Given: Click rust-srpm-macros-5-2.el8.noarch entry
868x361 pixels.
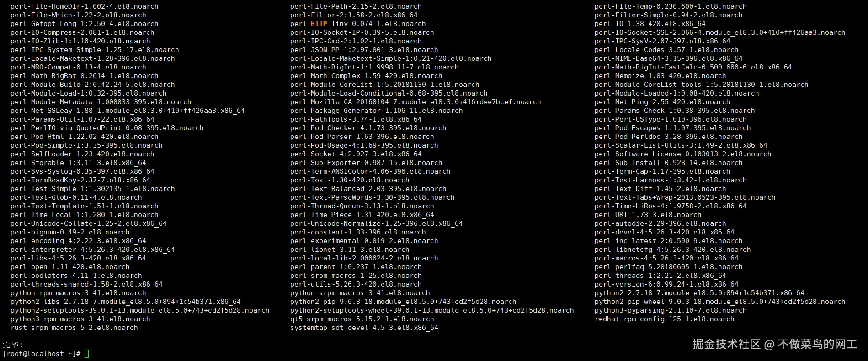Looking at the screenshot, I should coord(74,328).
